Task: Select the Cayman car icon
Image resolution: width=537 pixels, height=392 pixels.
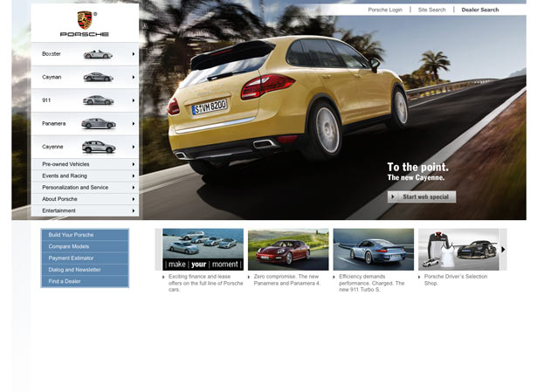Action: pos(97,77)
